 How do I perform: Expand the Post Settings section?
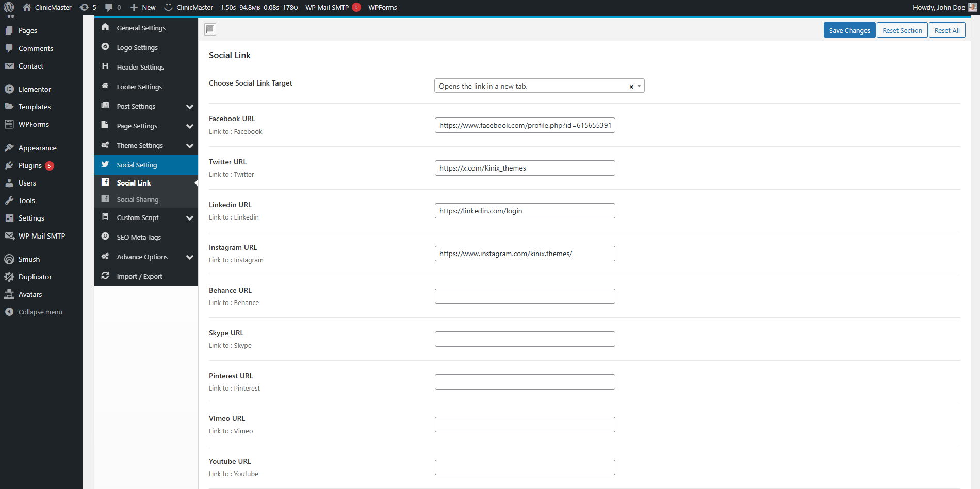[x=190, y=107]
